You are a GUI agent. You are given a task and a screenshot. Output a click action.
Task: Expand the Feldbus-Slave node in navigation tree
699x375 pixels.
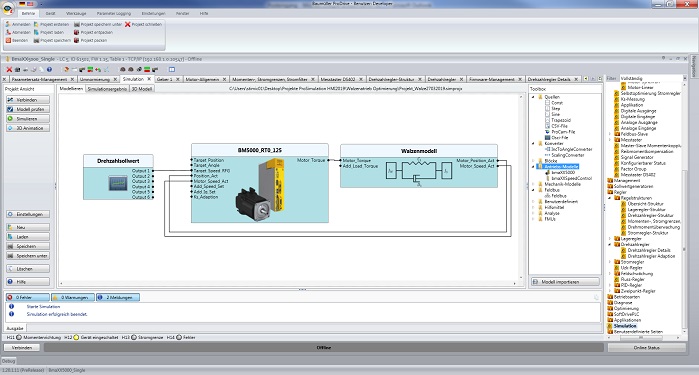coord(610,134)
